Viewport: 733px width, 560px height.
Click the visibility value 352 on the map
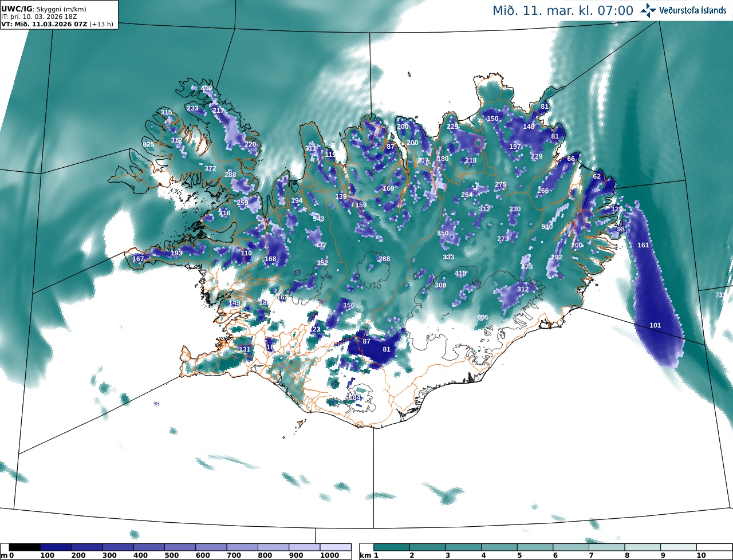322,263
